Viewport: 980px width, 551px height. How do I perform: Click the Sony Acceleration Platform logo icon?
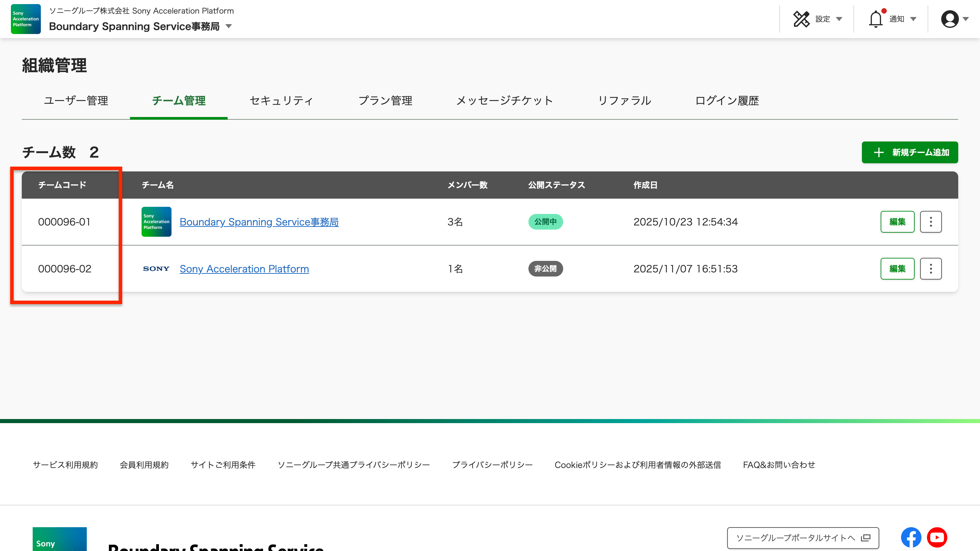pyautogui.click(x=25, y=19)
